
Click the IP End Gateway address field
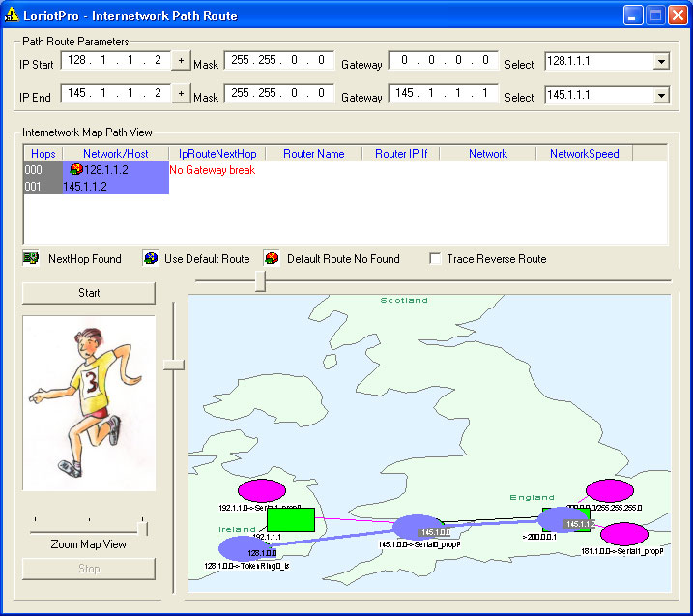pyautogui.click(x=443, y=94)
